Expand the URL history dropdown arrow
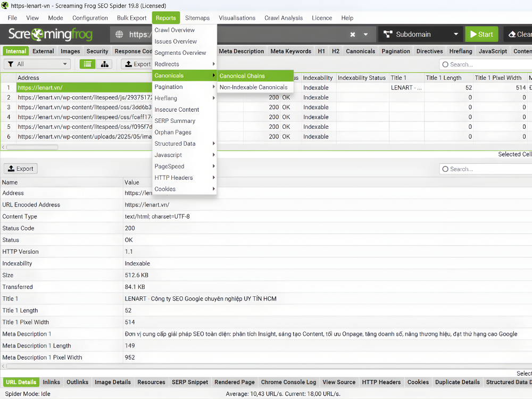Image resolution: width=532 pixels, height=399 pixels. (x=365, y=35)
